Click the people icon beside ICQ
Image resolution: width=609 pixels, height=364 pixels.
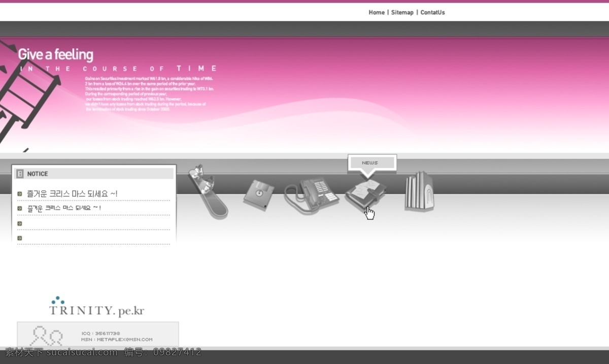coord(46,336)
